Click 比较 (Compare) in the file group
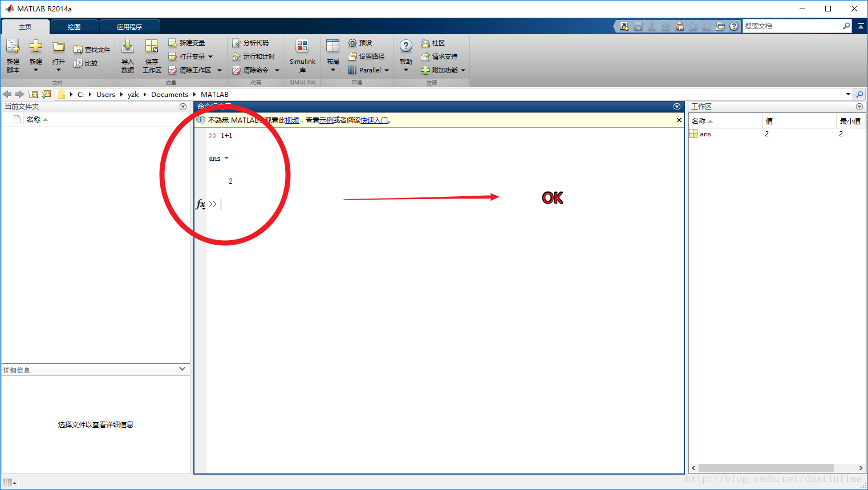This screenshot has width=868, height=490. tap(86, 63)
